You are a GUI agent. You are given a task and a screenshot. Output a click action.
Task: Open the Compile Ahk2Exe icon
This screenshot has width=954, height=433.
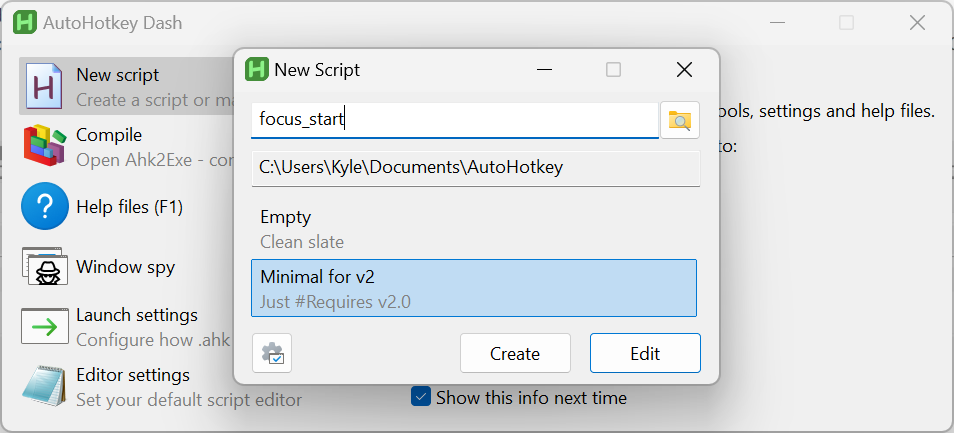(x=43, y=146)
